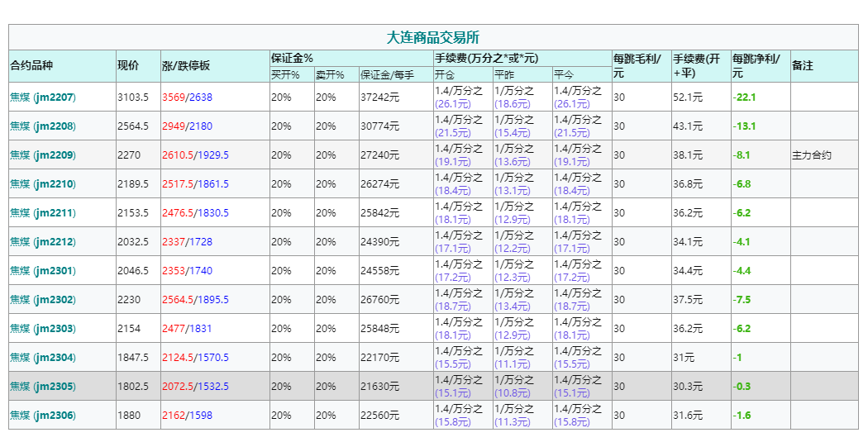Click the total fee 43.1元

(x=688, y=126)
